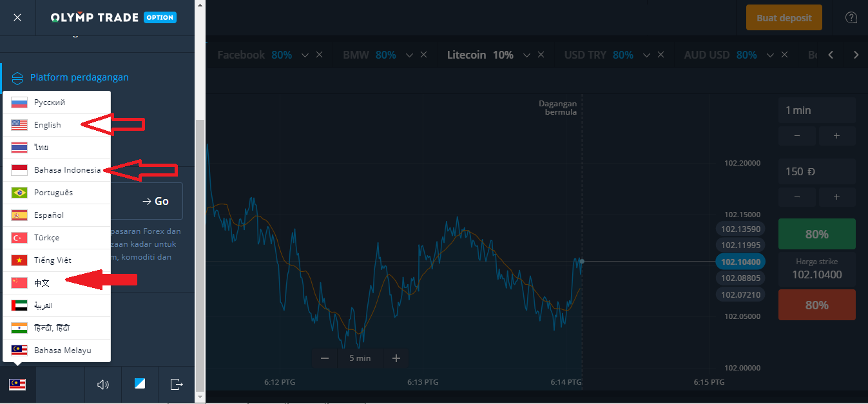Close the Litecoin tab
The image size is (868, 404).
click(x=541, y=55)
